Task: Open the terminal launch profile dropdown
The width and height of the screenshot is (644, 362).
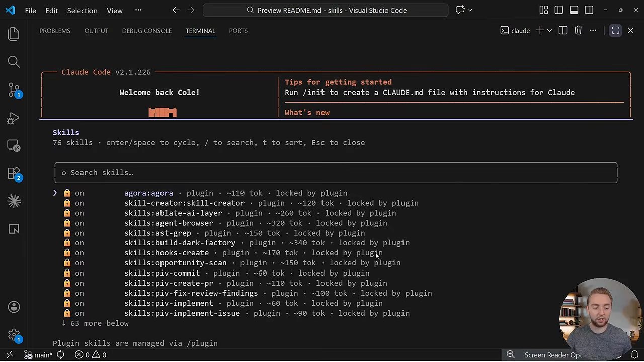Action: click(549, 31)
